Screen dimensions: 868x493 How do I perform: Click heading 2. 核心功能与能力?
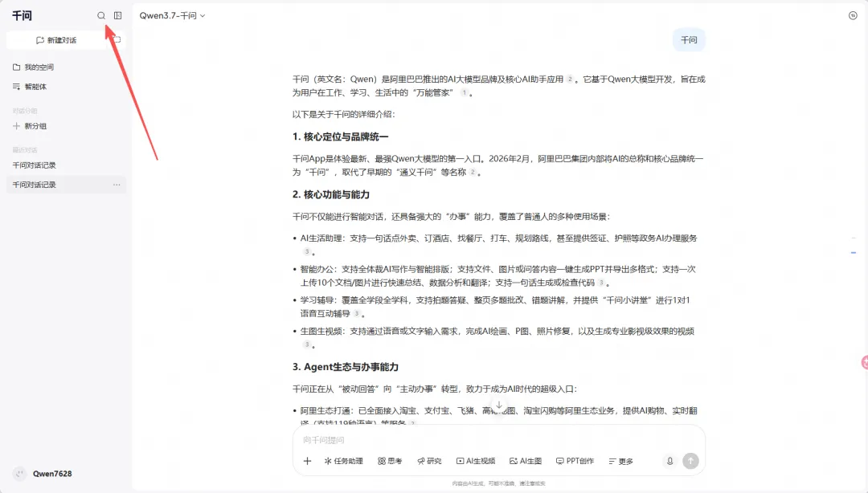[x=331, y=194]
